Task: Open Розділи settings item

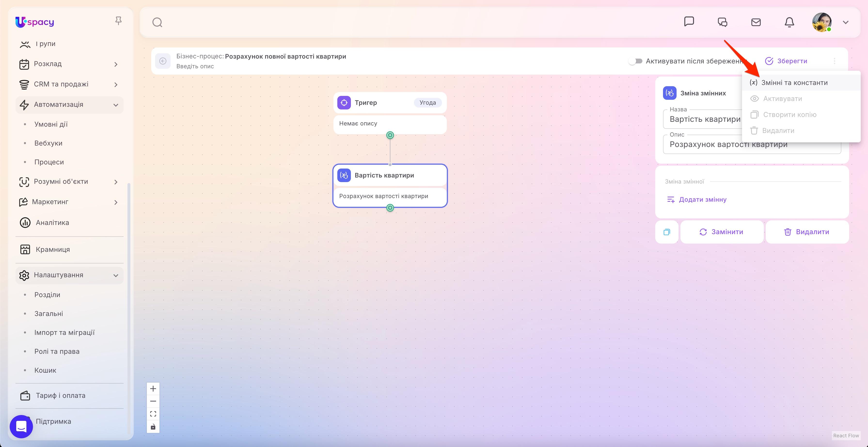Action: point(47,294)
